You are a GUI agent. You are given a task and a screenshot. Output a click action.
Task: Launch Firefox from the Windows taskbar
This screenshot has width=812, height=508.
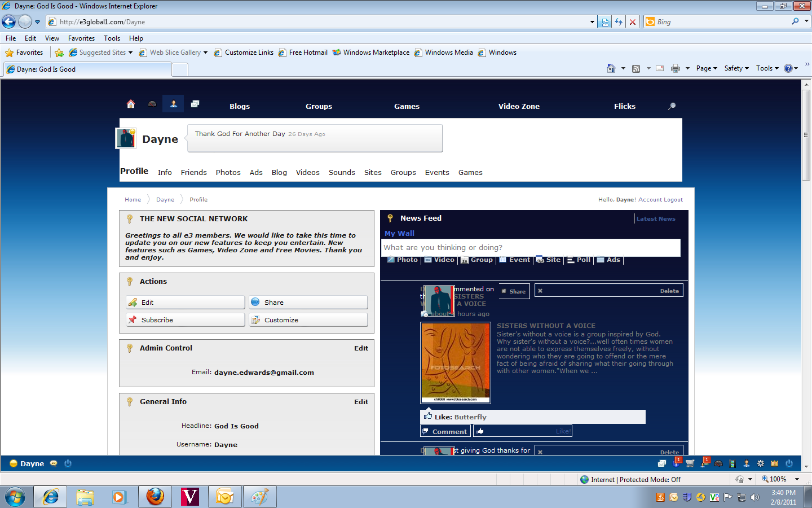tap(155, 497)
